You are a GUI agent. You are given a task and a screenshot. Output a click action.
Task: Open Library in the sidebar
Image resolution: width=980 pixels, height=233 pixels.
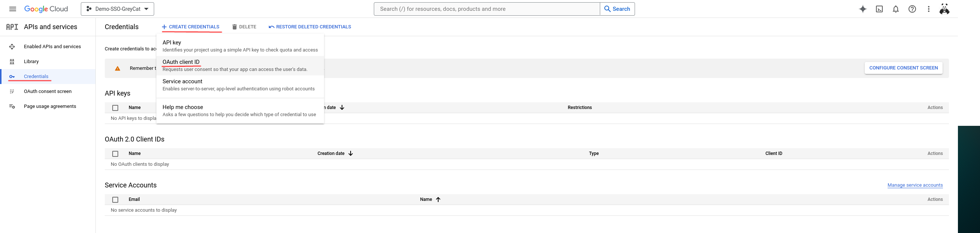coord(48,62)
